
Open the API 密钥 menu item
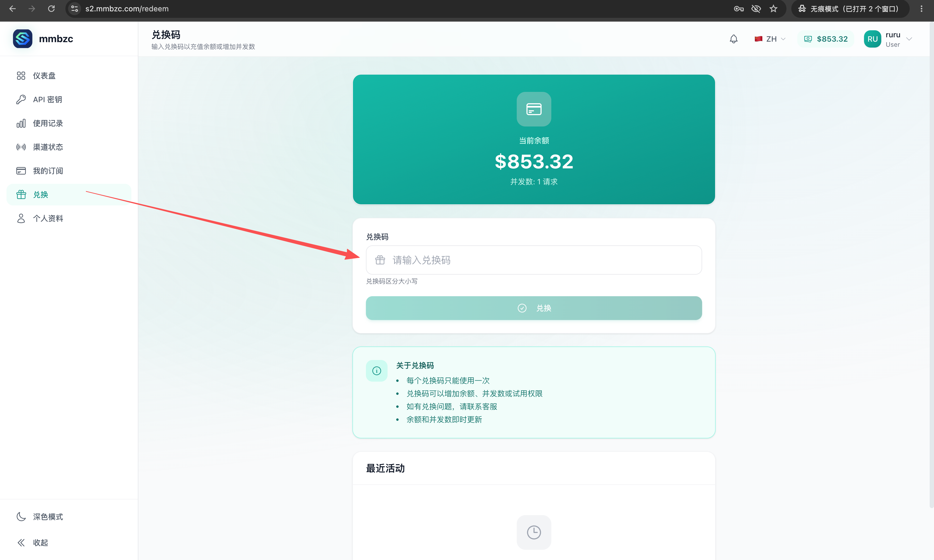69,99
